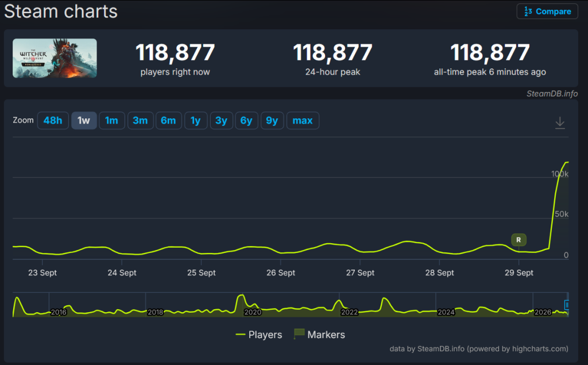
Task: Toggle Markers series in legend
Action: 319,335
